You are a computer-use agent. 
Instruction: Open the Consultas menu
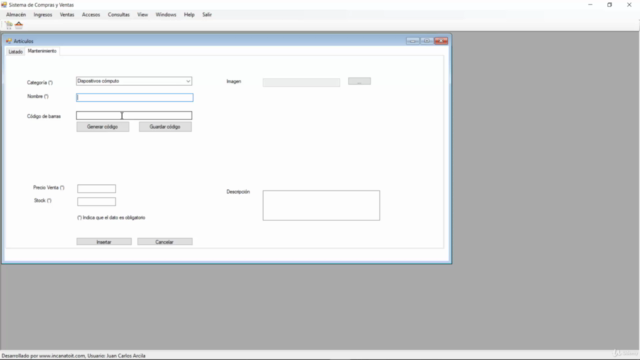click(118, 15)
